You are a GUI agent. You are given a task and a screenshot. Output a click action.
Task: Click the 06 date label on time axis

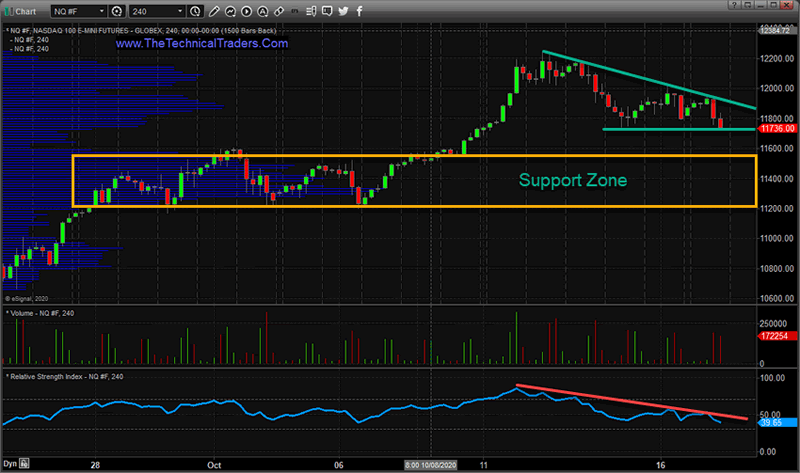[x=339, y=465]
